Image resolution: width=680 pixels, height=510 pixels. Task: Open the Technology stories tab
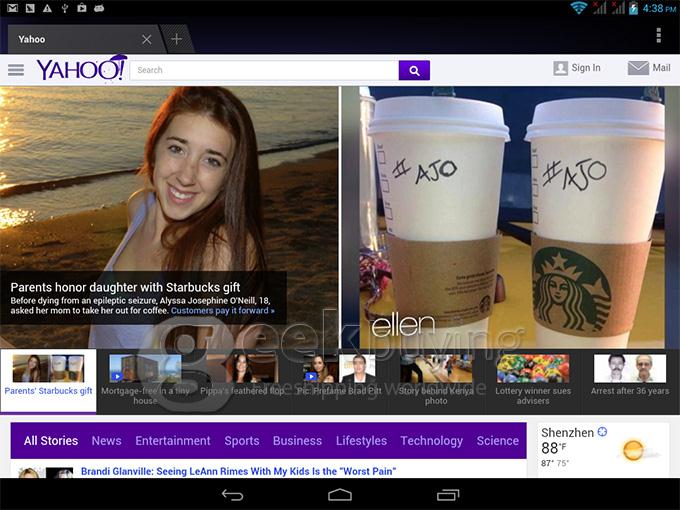(432, 441)
